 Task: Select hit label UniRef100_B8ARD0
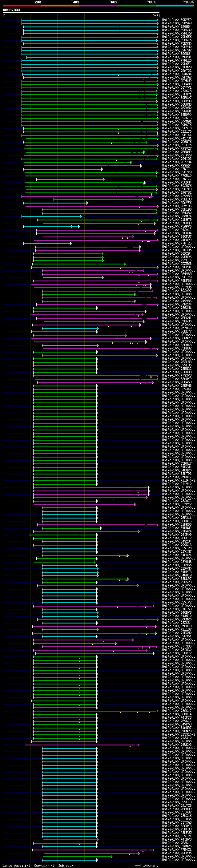pyautogui.click(x=177, y=101)
